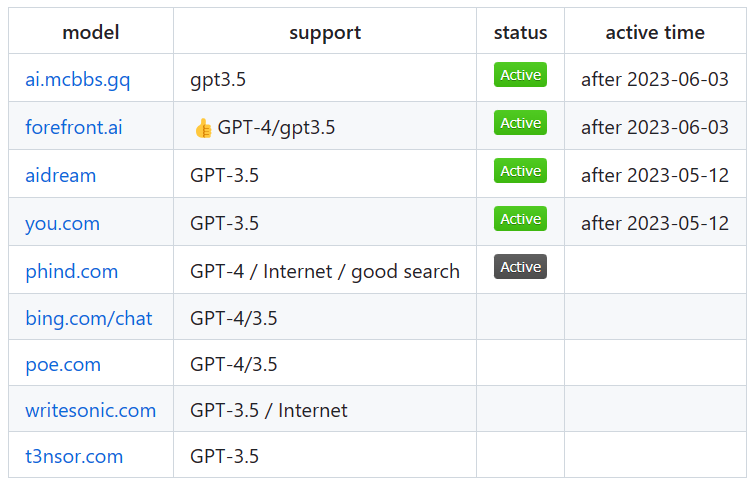Screen dimensions: 756x483
Task: Follow the bing.com/chat link
Action: coord(88,319)
